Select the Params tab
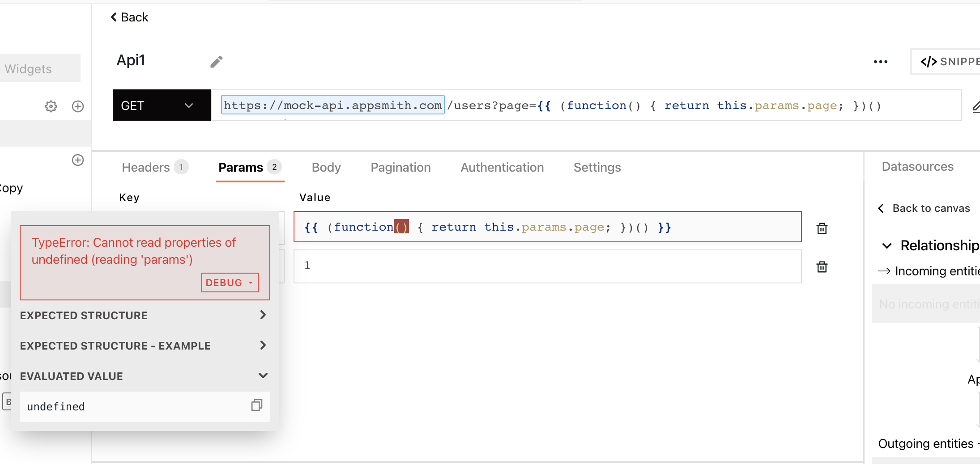Image resolution: width=980 pixels, height=464 pixels. [250, 167]
